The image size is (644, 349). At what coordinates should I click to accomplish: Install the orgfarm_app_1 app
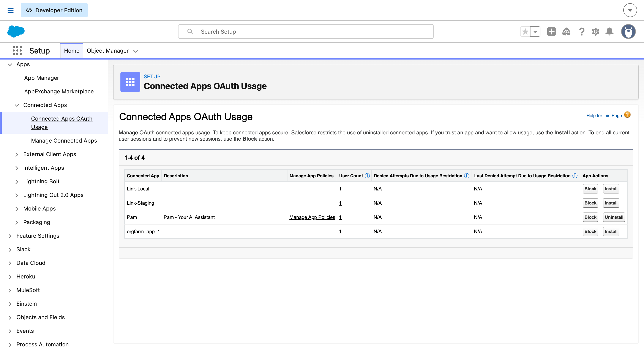[x=611, y=232]
